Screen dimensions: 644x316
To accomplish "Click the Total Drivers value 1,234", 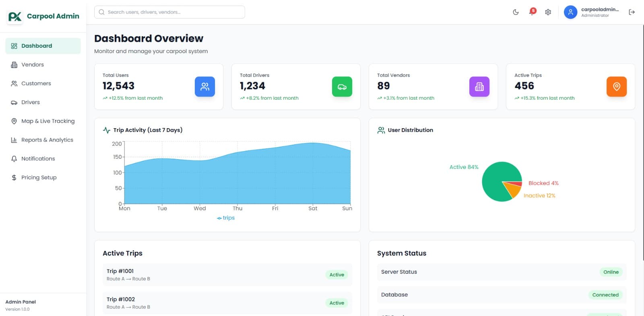I will [252, 86].
